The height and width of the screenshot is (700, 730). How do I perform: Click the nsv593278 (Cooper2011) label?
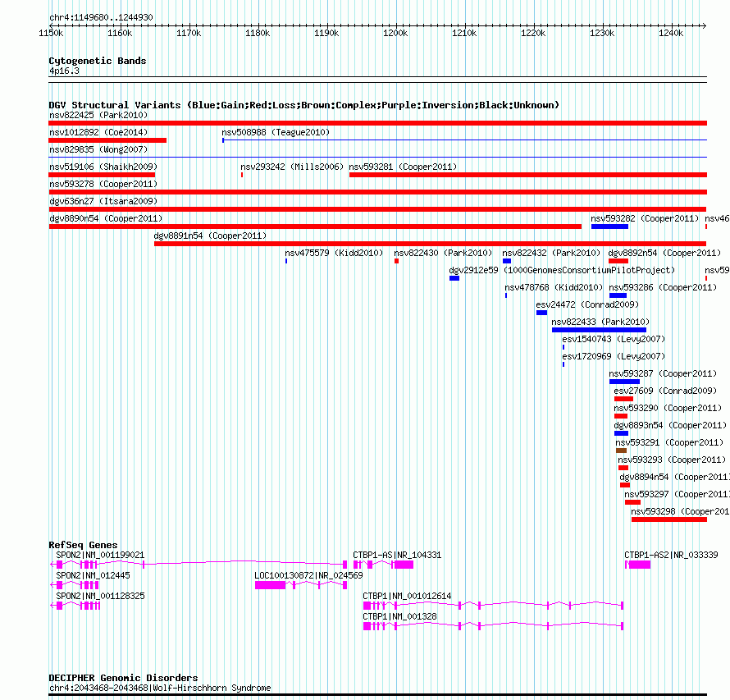tap(103, 184)
